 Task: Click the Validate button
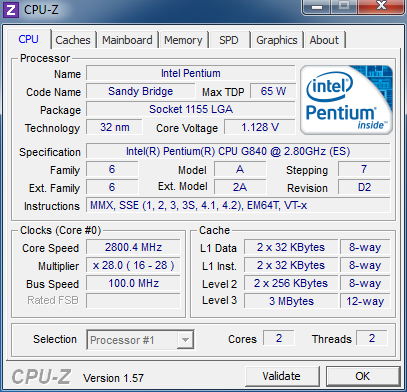click(282, 376)
